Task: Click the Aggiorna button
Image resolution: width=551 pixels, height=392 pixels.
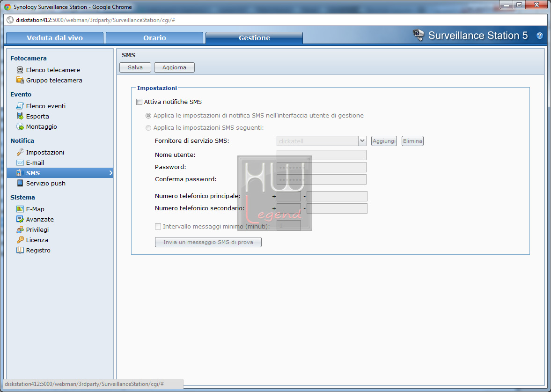Action: (174, 67)
